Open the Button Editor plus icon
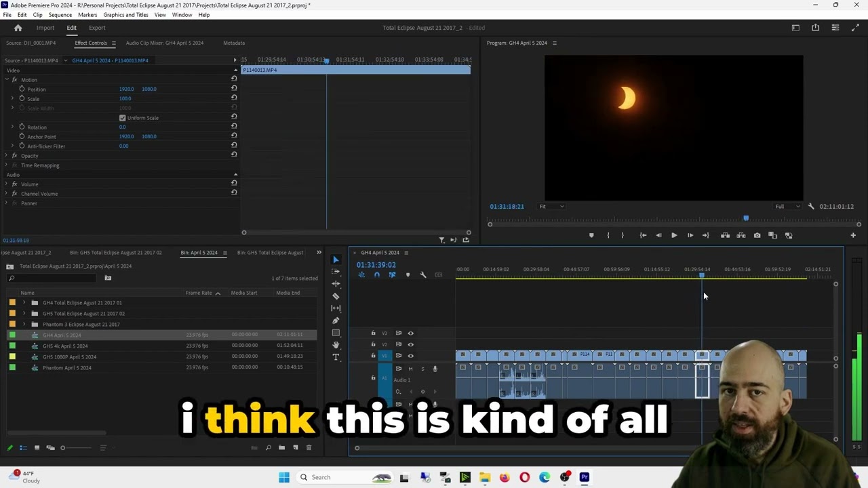The height and width of the screenshot is (488, 868). 853,235
